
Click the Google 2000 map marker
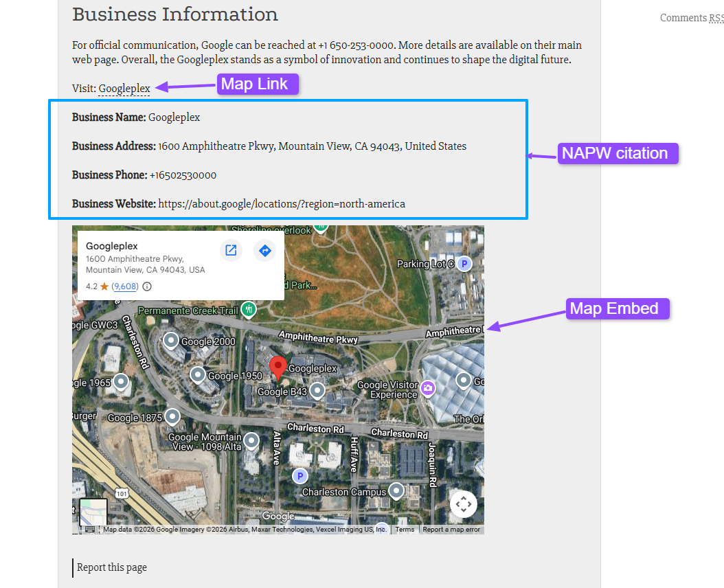coord(171,341)
